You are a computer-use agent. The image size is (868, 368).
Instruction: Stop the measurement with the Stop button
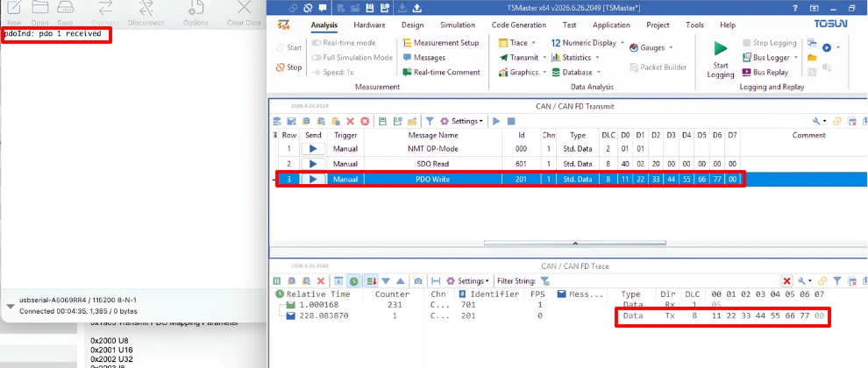(x=289, y=67)
